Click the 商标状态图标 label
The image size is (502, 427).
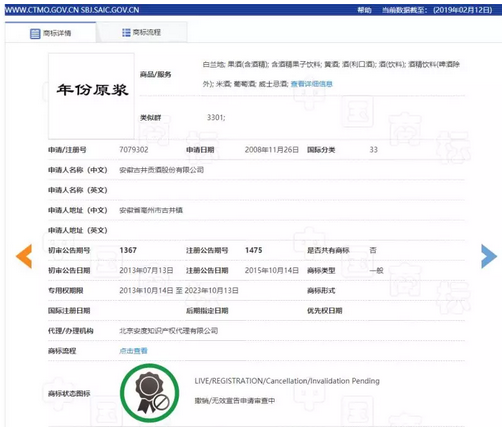click(x=69, y=394)
